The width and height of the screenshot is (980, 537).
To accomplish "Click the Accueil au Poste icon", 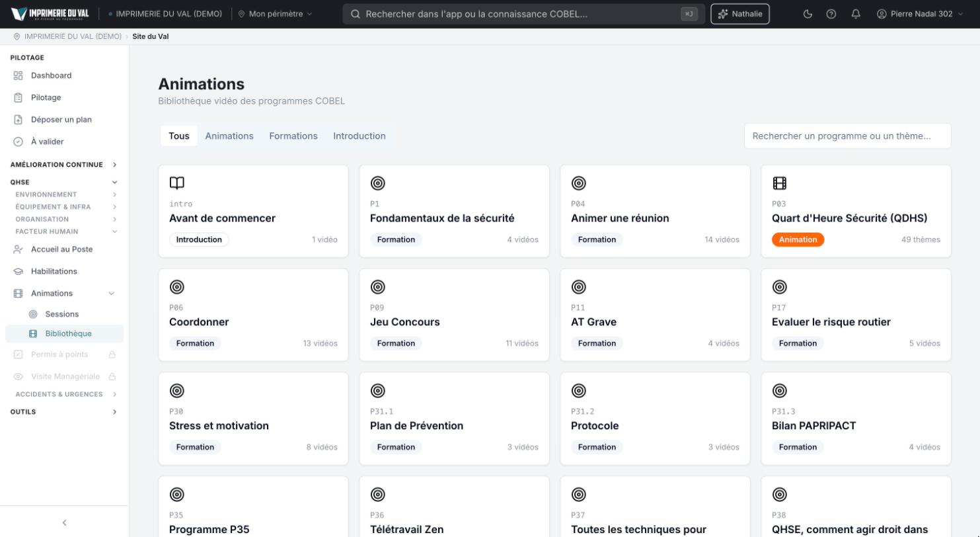I will 19,249.
